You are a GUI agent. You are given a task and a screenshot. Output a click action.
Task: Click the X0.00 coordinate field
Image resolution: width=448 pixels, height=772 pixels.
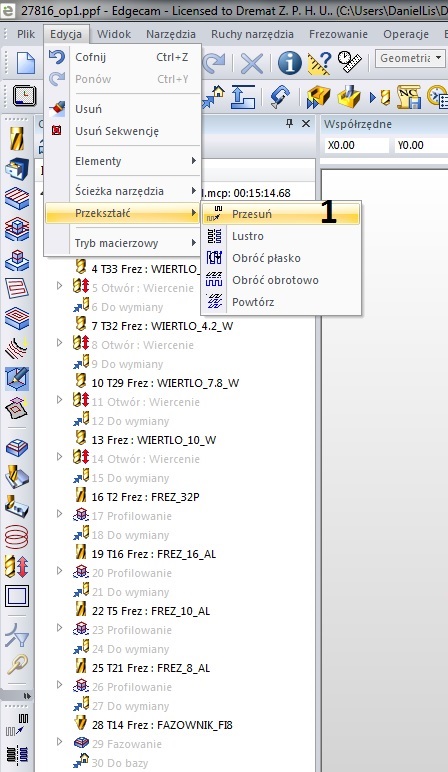(x=356, y=145)
